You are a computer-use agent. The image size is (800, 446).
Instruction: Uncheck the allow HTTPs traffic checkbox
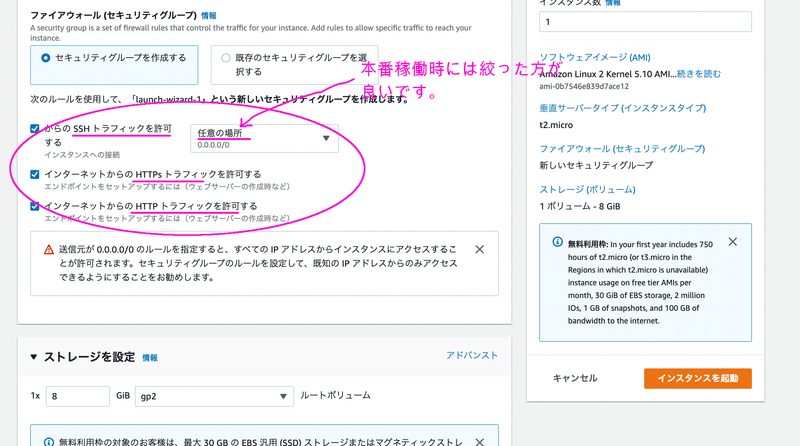pos(35,175)
